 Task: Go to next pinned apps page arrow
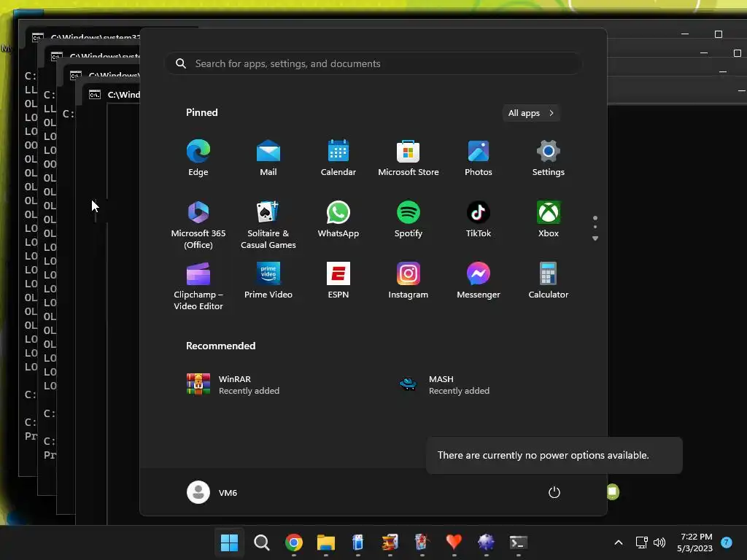[595, 238]
